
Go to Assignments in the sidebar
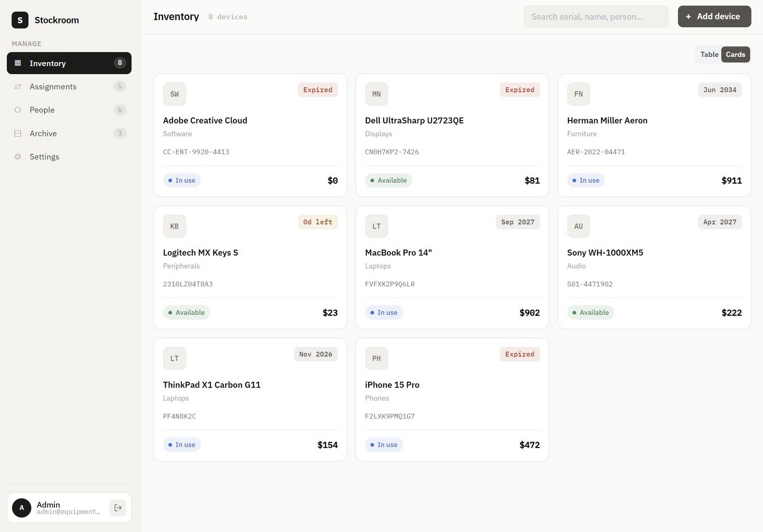69,86
